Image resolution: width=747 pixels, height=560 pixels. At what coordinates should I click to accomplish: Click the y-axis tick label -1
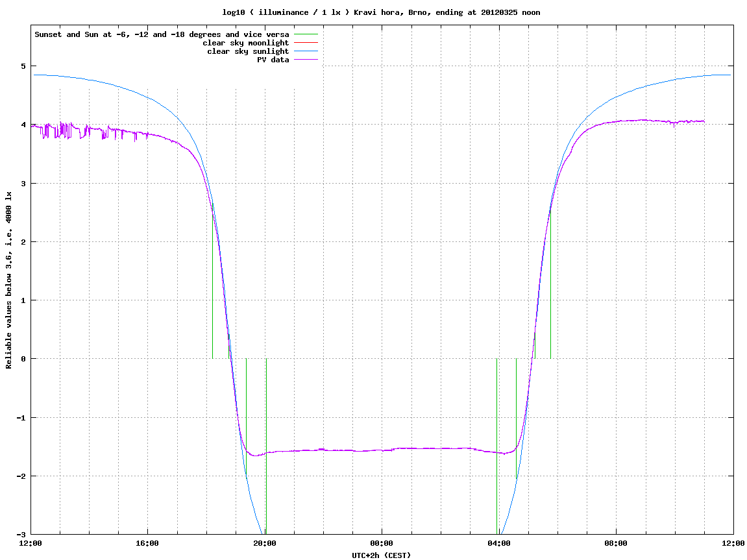click(x=21, y=418)
